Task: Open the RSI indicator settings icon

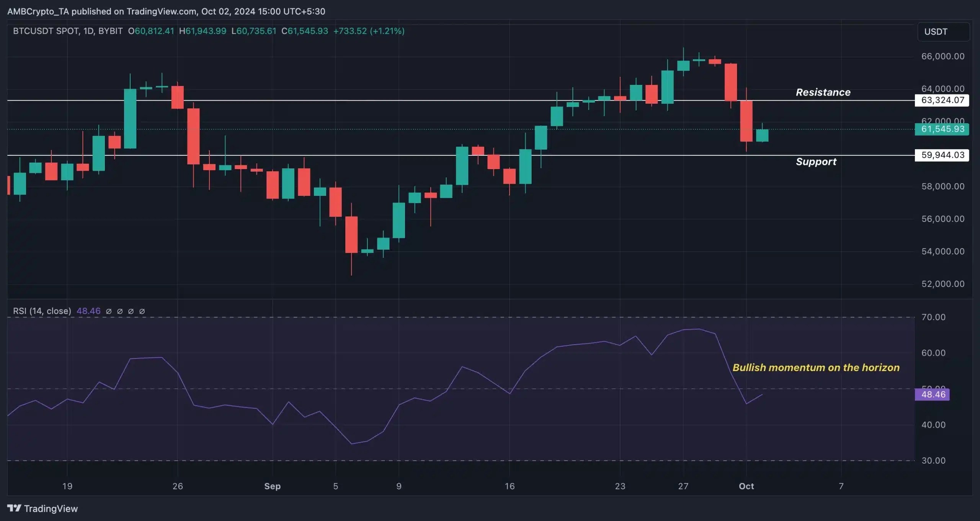Action: 120,311
